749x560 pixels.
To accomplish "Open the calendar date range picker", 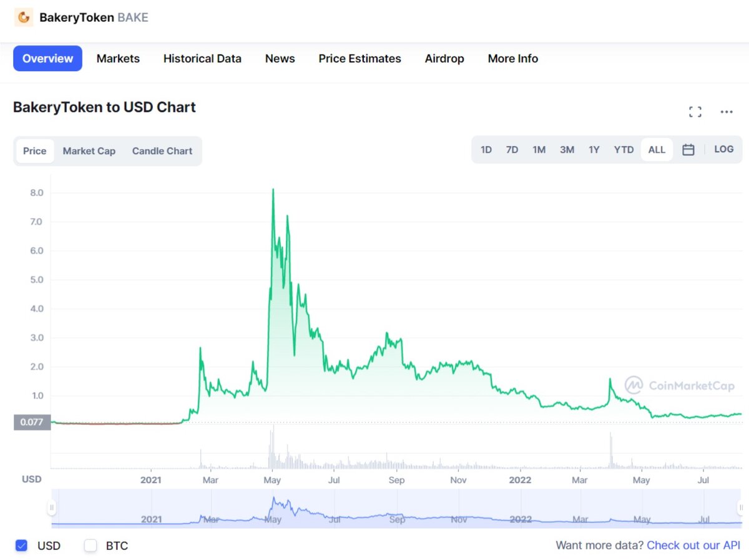I will (x=688, y=150).
